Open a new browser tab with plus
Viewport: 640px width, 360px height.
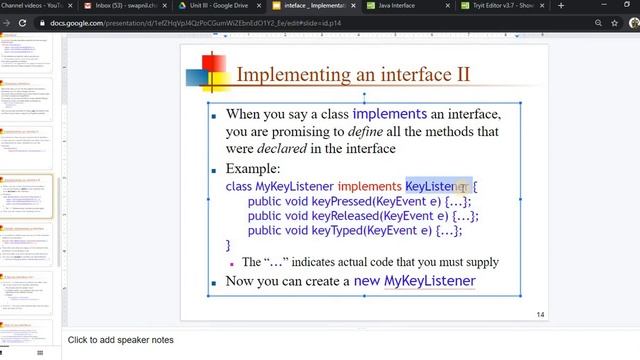pyautogui.click(x=561, y=6)
